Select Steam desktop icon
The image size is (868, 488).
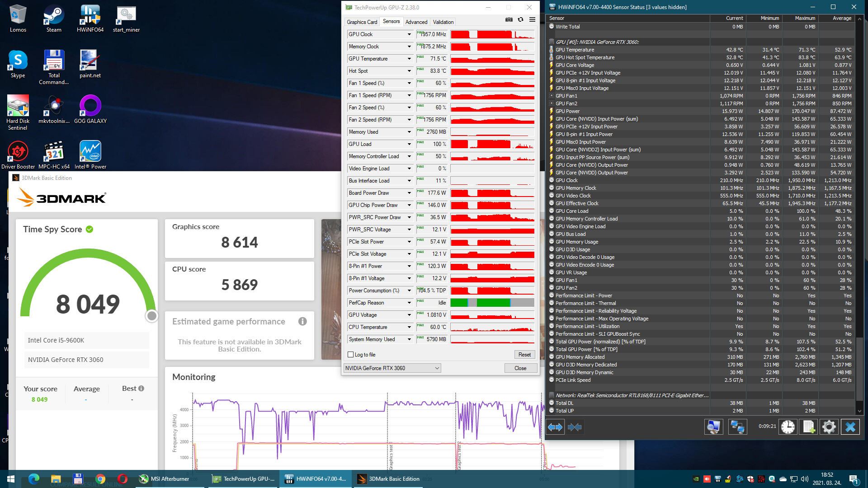click(x=54, y=19)
